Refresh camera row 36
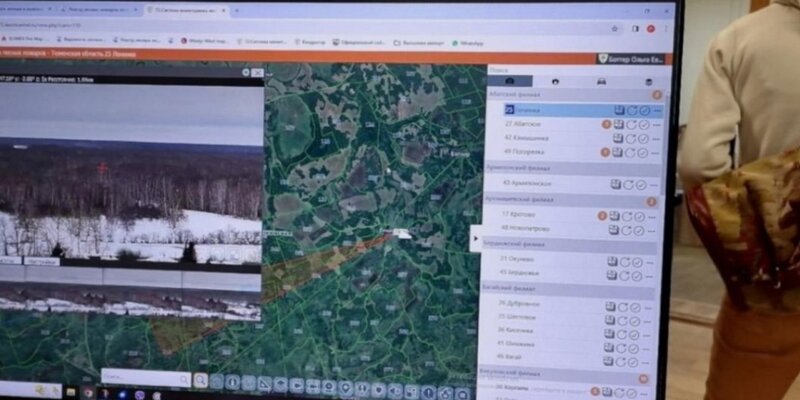800x400 pixels. [621, 335]
